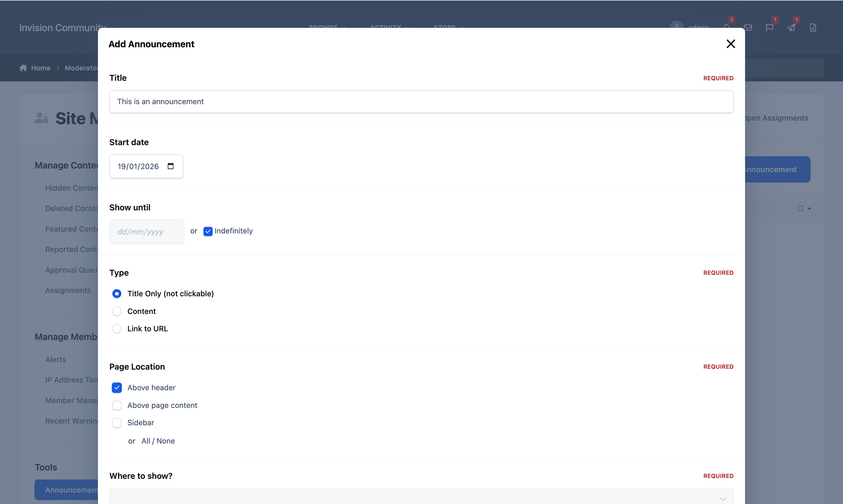Click the Start date field
This screenshot has height=504, width=843.
pos(146,166)
